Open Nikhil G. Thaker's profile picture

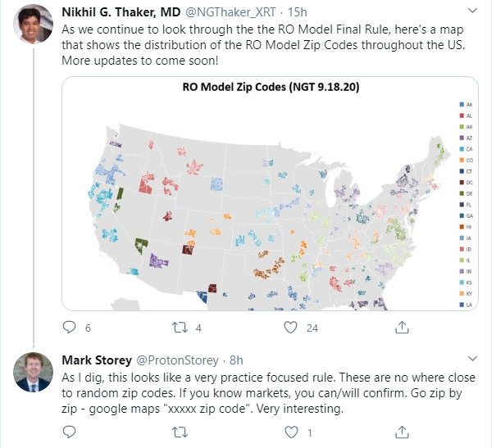pyautogui.click(x=34, y=28)
